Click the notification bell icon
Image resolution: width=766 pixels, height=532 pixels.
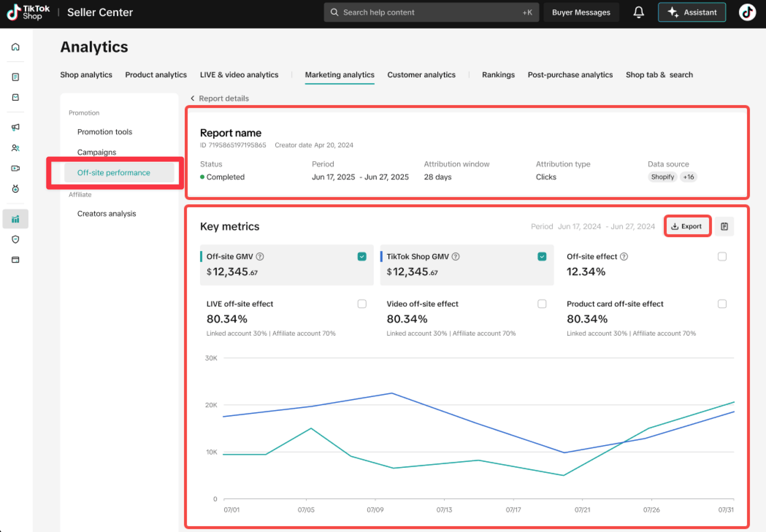pos(638,12)
